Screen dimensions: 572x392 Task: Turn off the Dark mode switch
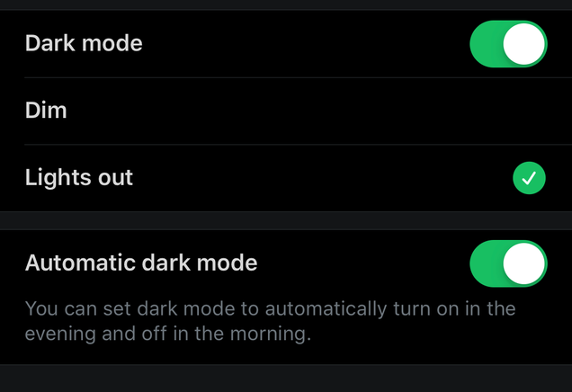508,44
